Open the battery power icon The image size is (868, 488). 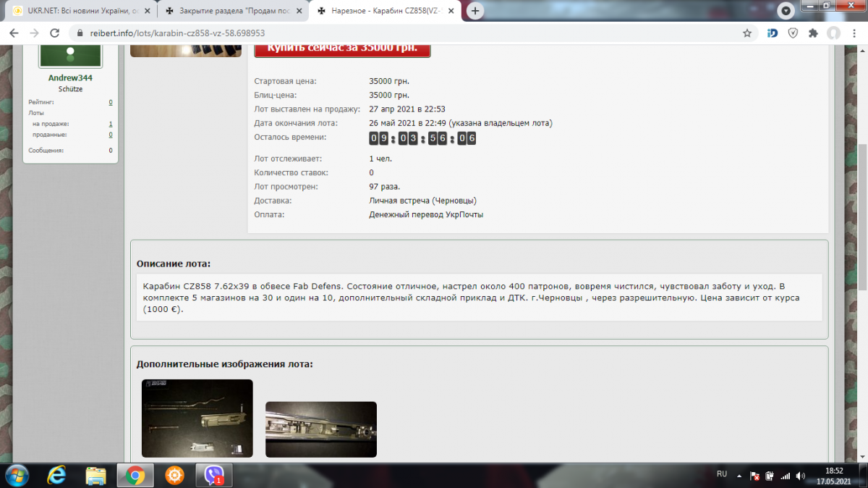770,476
